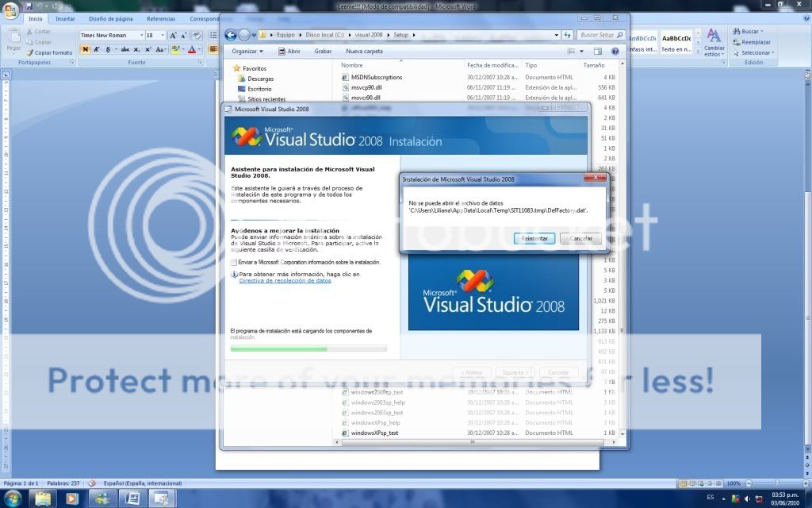Go back in Explorer window

[x=231, y=35]
